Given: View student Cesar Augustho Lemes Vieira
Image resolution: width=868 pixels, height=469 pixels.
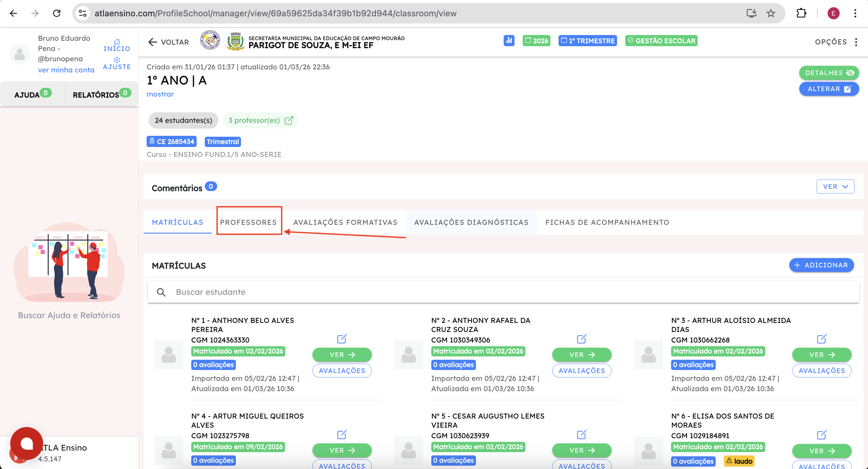Looking at the screenshot, I should pos(581,451).
